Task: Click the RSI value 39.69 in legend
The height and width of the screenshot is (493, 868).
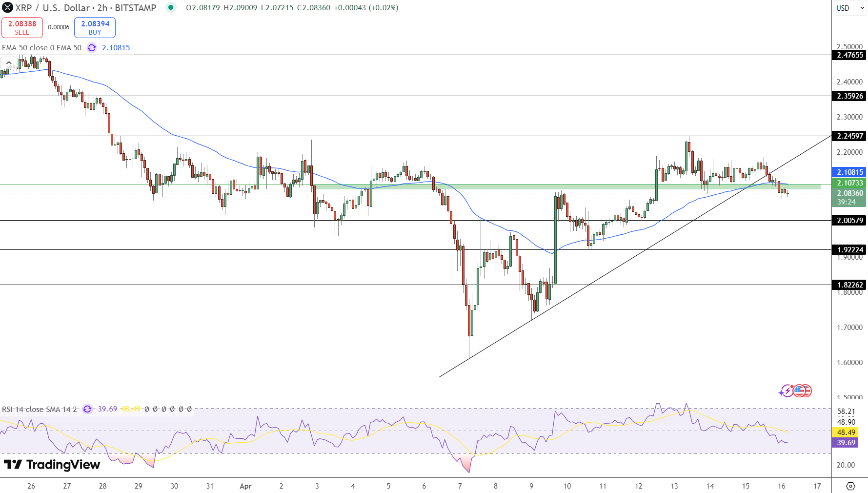Action: pyautogui.click(x=107, y=409)
